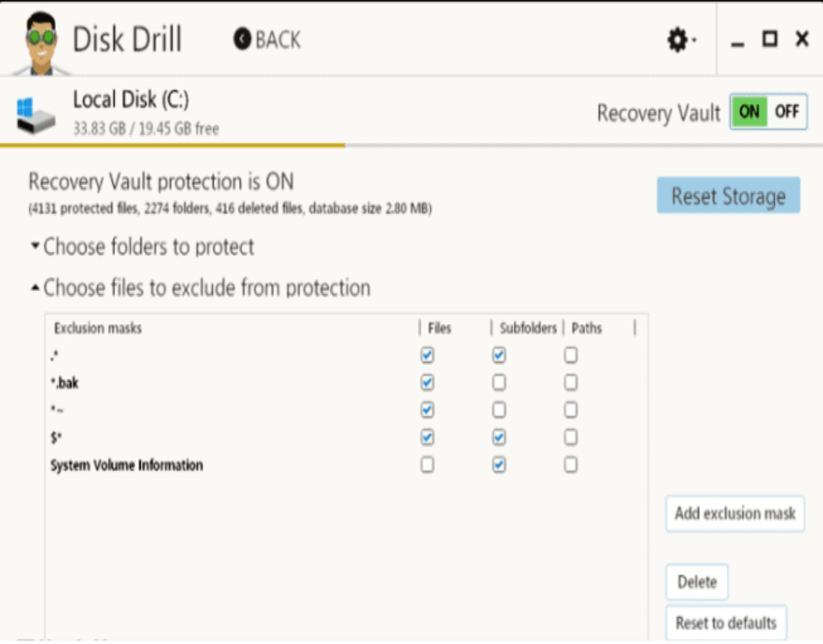This screenshot has height=644, width=823.
Task: Click the Reset Storage button
Action: 728,195
